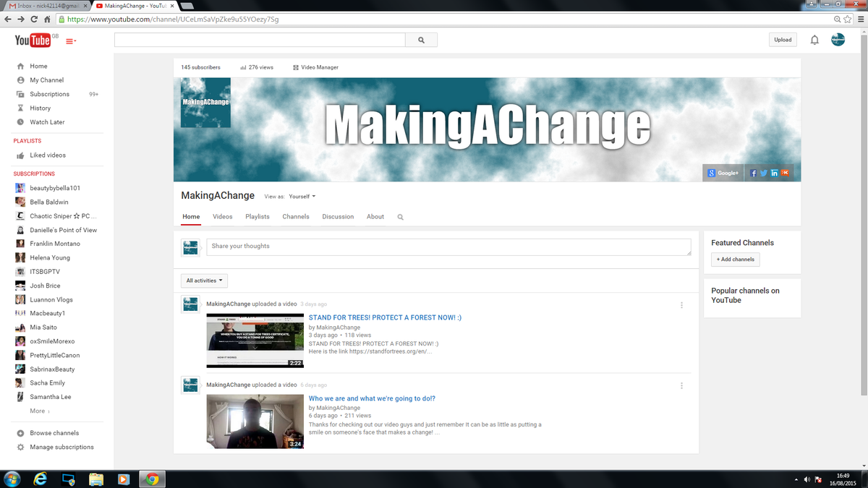This screenshot has height=488, width=868.
Task: Click the search magnifier button
Action: 421,40
